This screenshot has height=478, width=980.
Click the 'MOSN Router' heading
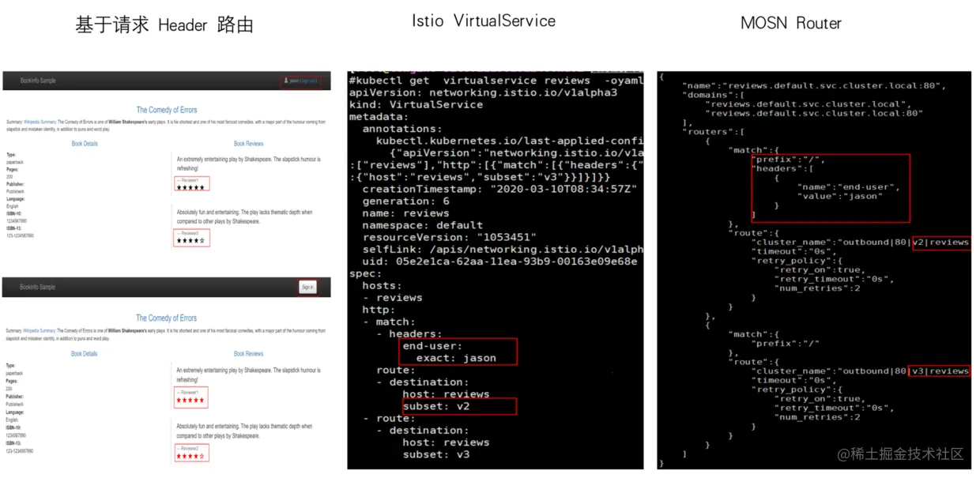point(791,23)
